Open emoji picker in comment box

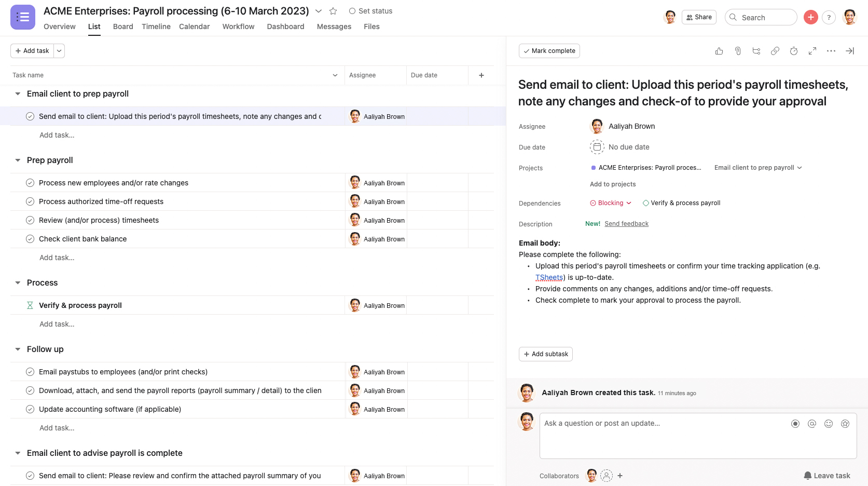point(829,424)
